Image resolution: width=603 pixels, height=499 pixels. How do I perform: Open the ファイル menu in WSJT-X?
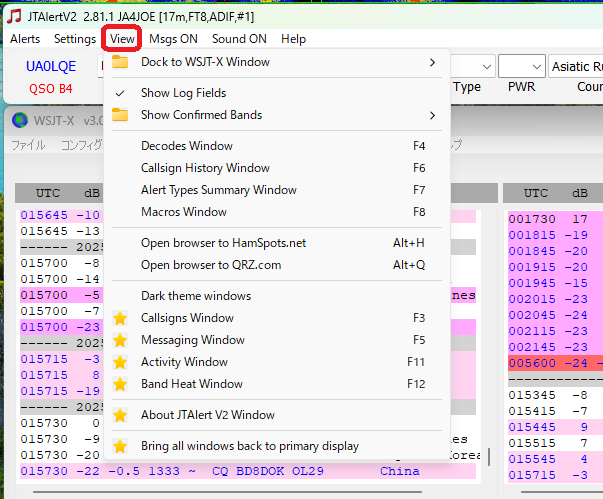(28, 145)
